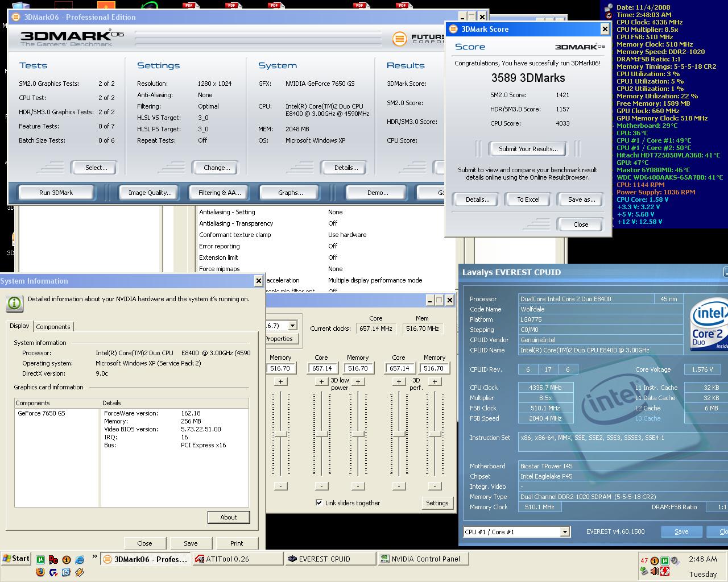The image size is (728, 582).
Task: Switch to 3DMark06 taskbar button
Action: tap(146, 559)
